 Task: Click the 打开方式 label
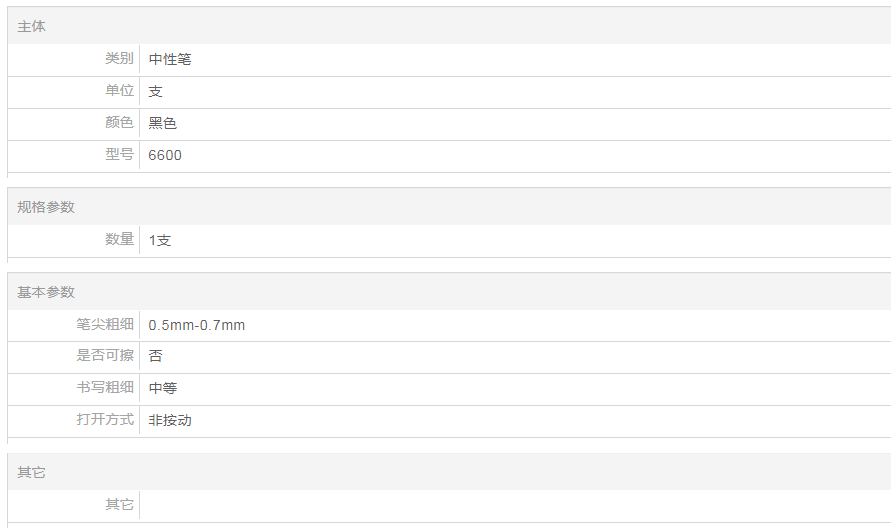click(105, 419)
